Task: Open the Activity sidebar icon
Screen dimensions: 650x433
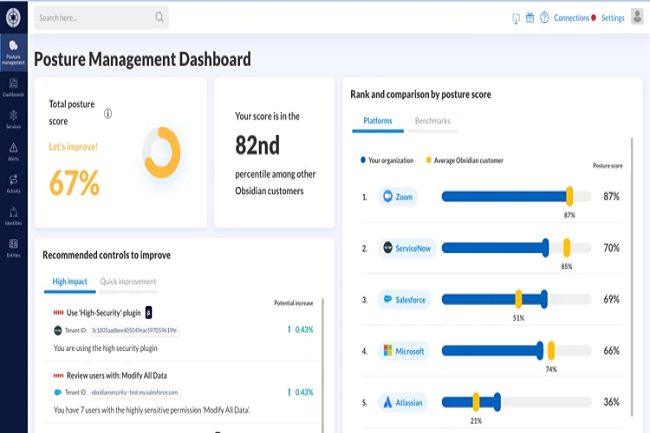Action: point(13,182)
